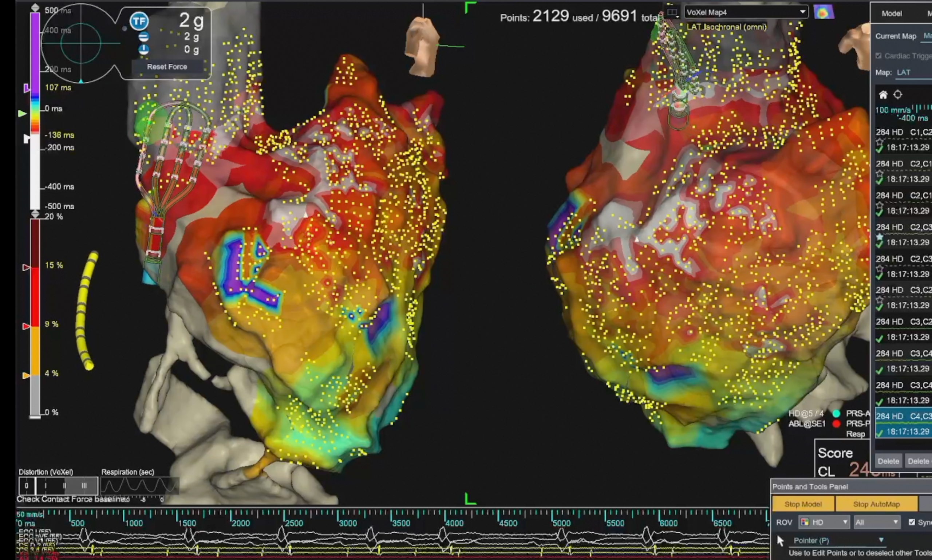
Task: Toggle the Cardiac Trigger checkbox
Action: coord(878,56)
